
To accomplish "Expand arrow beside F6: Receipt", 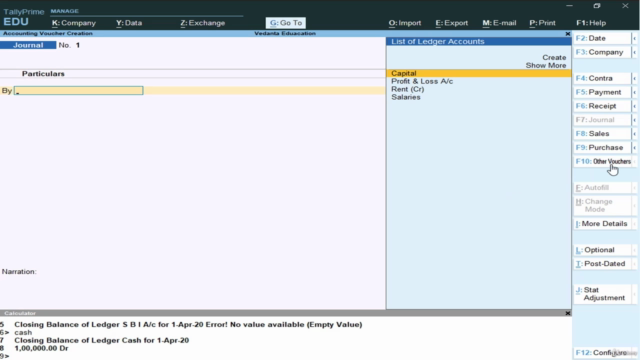I will (635, 106).
